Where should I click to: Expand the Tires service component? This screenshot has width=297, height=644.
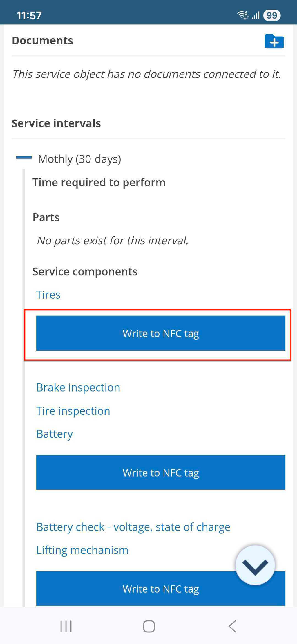tap(48, 294)
